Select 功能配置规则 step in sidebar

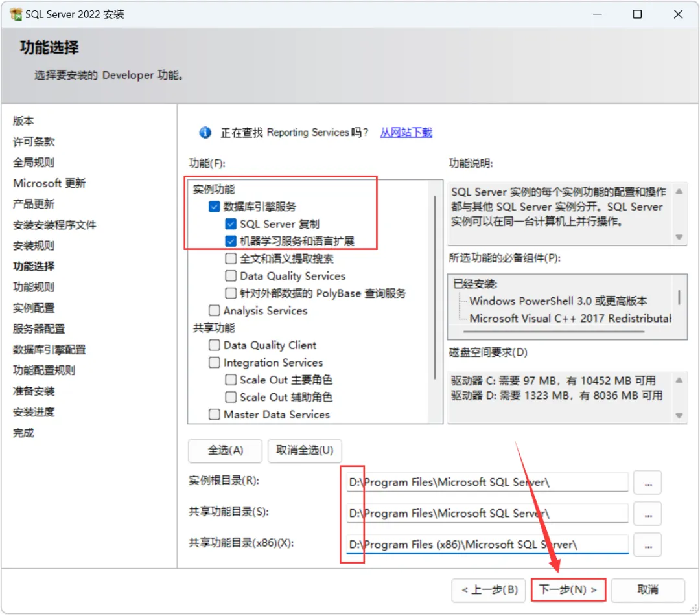[44, 371]
